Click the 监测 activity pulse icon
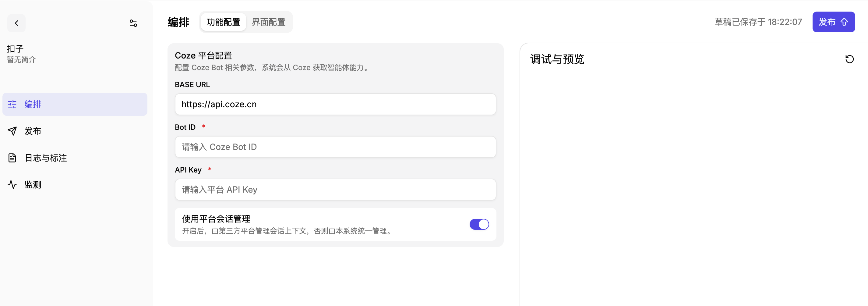The image size is (868, 306). click(12, 184)
